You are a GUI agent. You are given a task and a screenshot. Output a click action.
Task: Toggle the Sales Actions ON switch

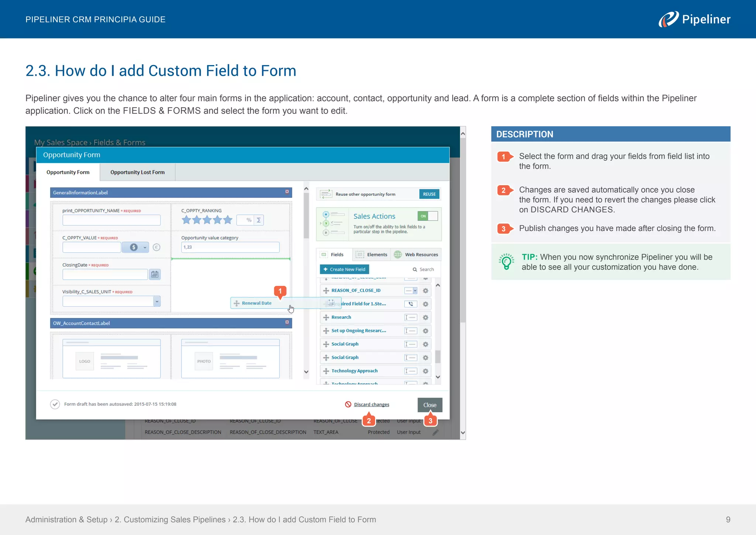427,216
